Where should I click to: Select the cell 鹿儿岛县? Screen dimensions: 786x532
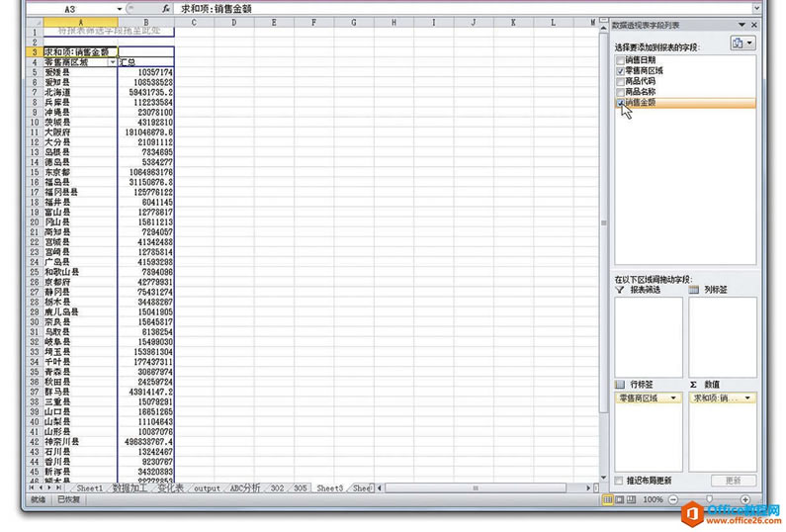pyautogui.click(x=80, y=311)
